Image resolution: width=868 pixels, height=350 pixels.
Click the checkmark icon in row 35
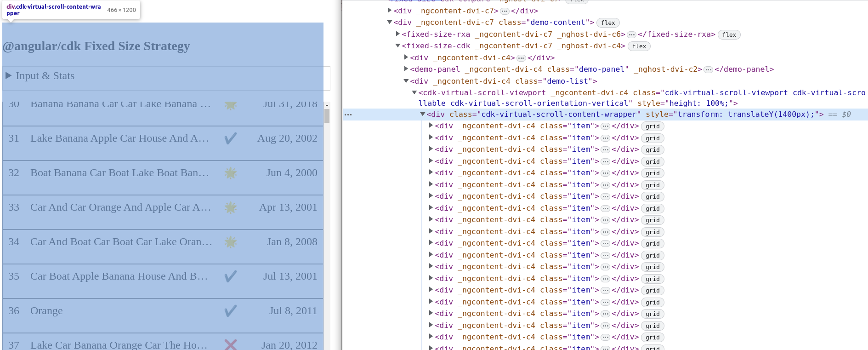pyautogui.click(x=231, y=276)
